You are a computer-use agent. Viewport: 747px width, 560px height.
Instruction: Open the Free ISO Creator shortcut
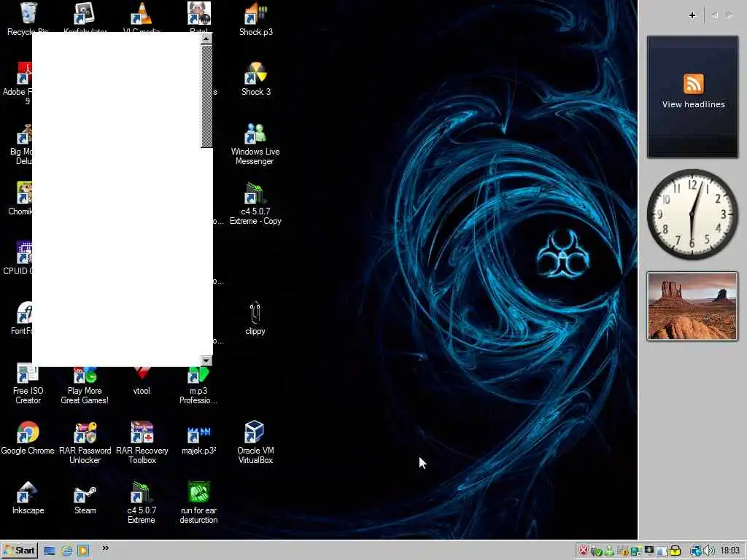[x=28, y=384]
